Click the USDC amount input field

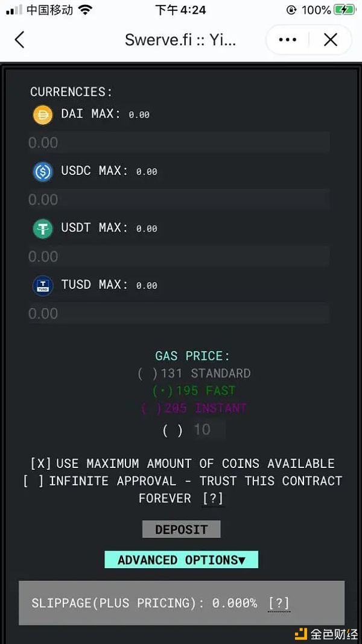pyautogui.click(x=179, y=200)
